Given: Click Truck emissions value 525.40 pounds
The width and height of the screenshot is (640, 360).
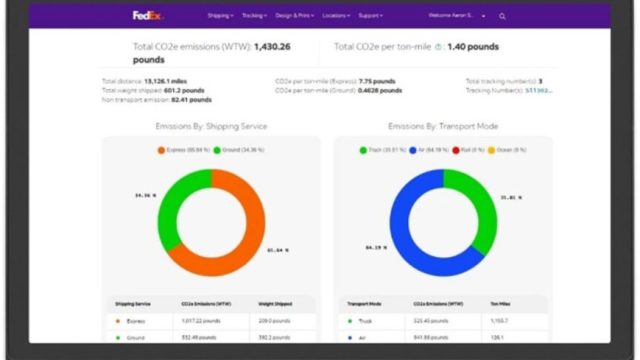Looking at the screenshot, I should click(431, 321).
